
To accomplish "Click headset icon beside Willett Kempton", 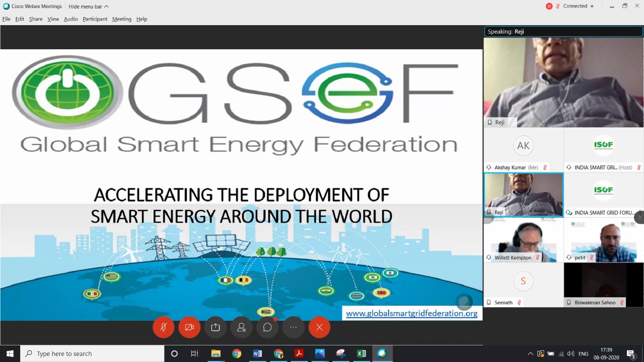I will click(489, 257).
